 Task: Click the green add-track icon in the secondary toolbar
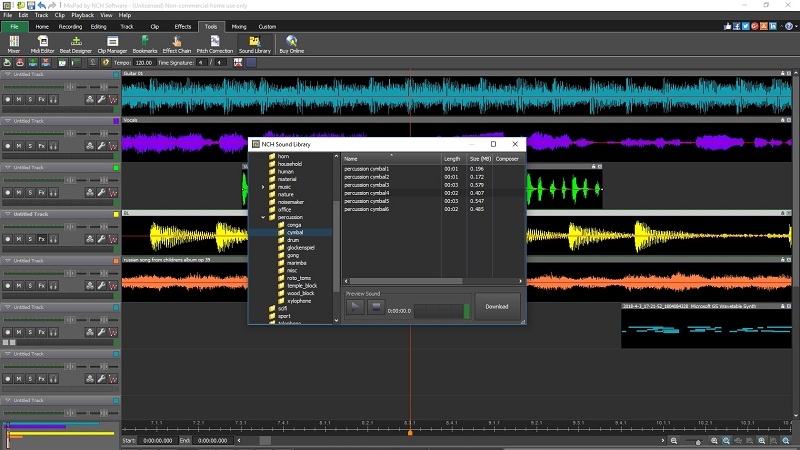pyautogui.click(x=33, y=63)
